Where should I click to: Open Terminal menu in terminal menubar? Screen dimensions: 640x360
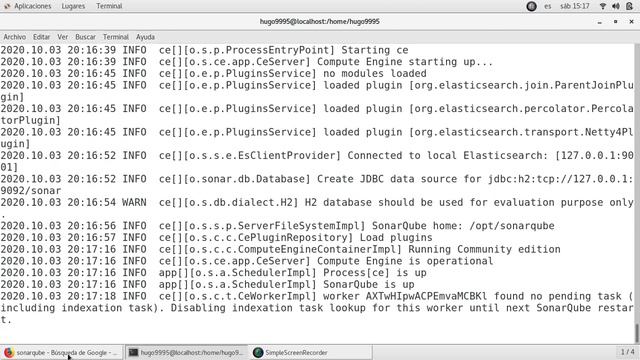(x=116, y=37)
